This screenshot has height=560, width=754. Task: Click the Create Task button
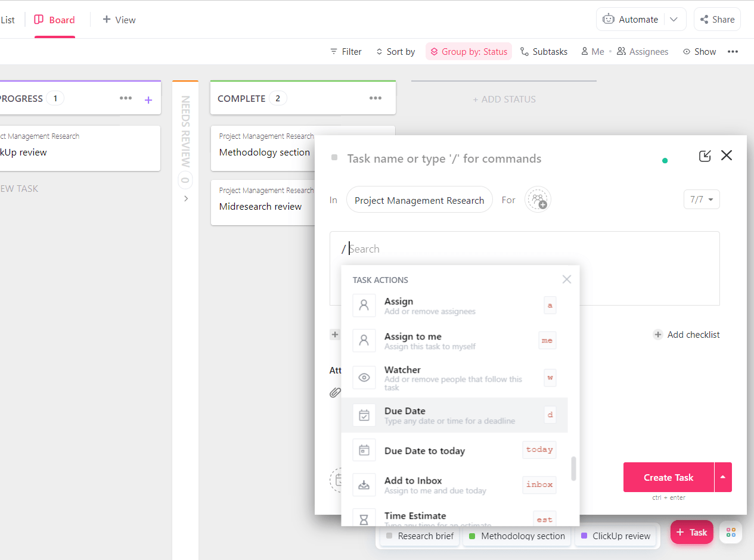point(668,477)
